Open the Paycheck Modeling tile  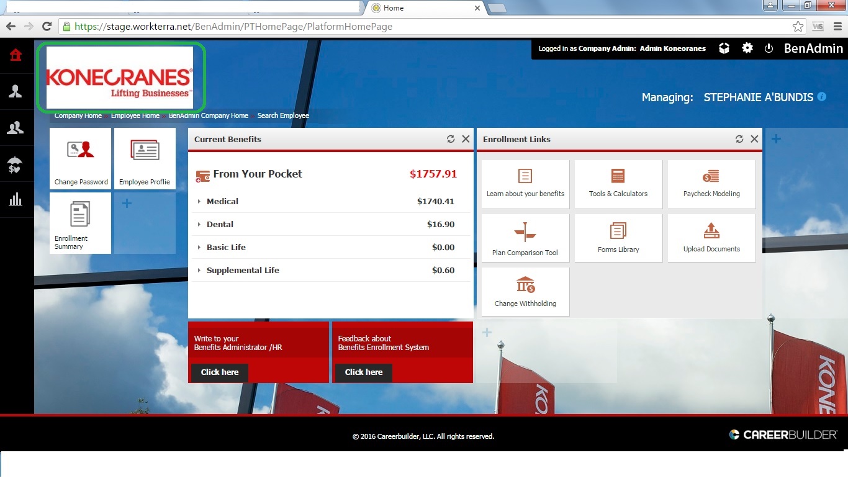click(x=711, y=184)
